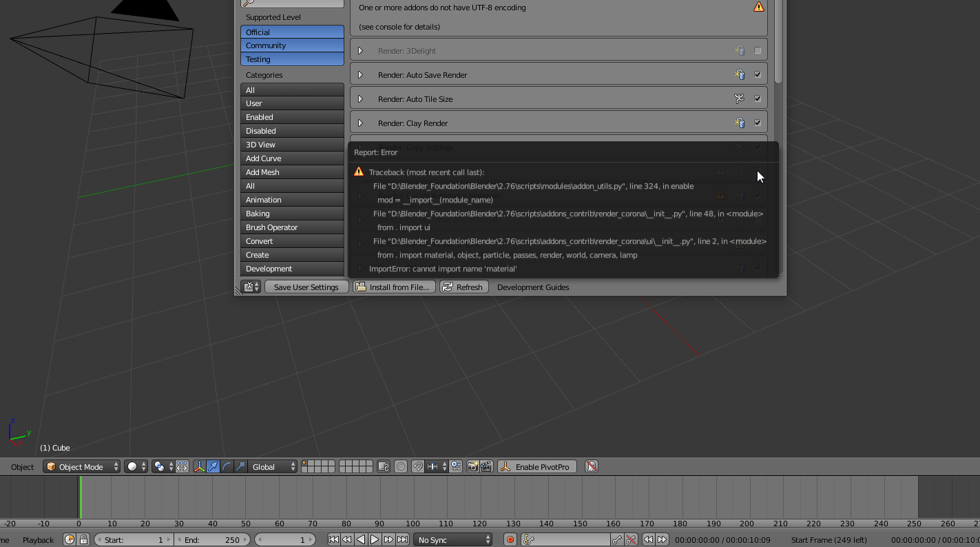Select the translate manipulator arrow icon
Viewport: 980px width, 547px height.
213,466
